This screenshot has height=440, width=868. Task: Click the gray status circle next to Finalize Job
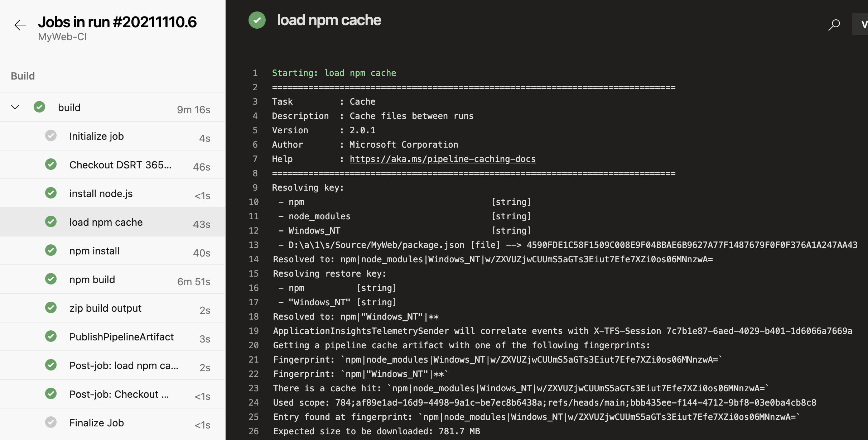[51, 422]
